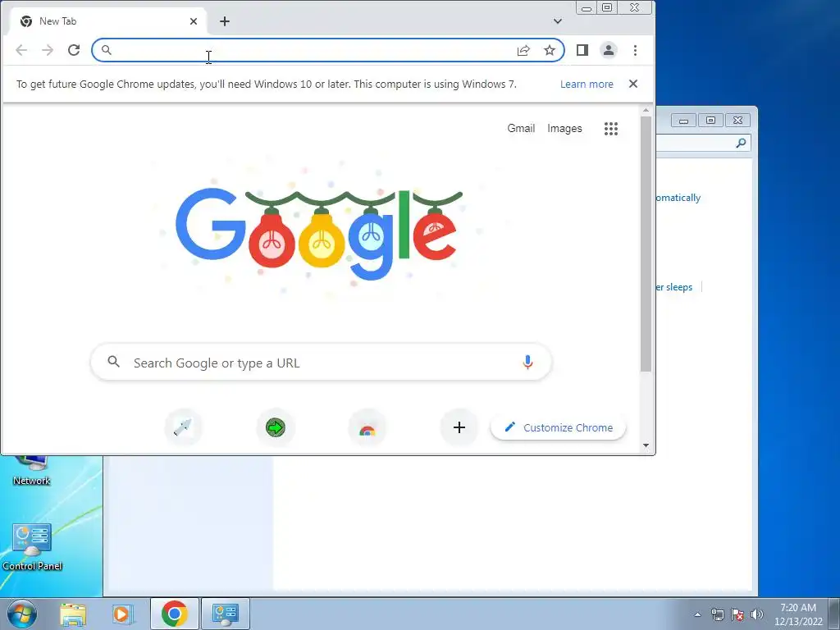Click the vertical scrollbar thumb
The width and height of the screenshot is (840, 630).
point(646,244)
